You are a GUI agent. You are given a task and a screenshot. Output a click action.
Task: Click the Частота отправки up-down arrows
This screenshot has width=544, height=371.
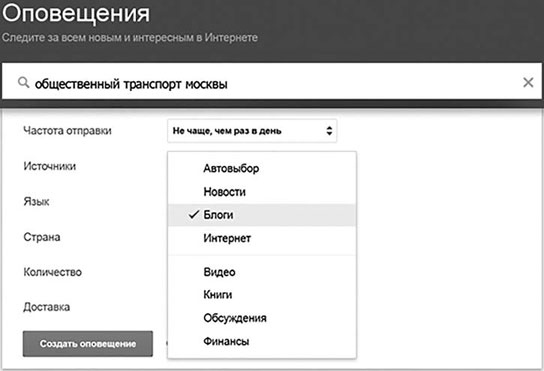click(x=329, y=131)
